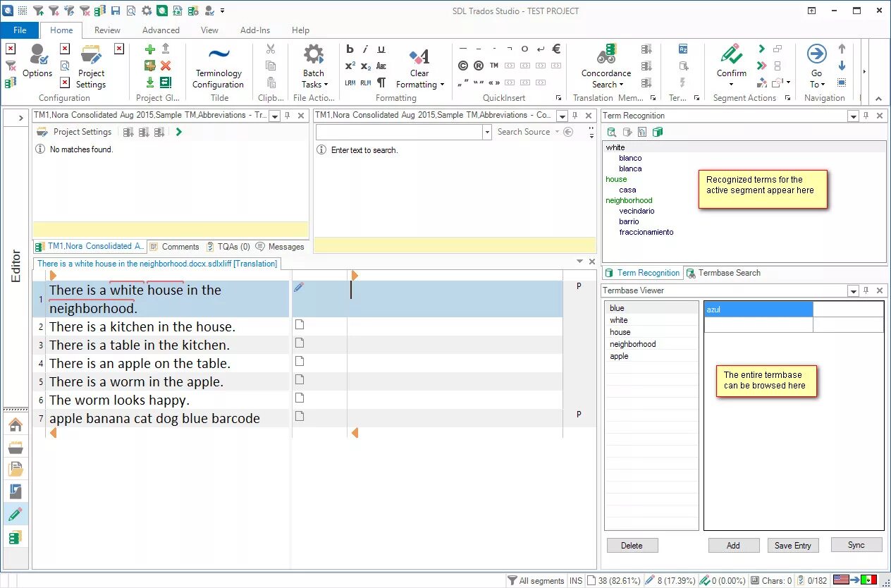Click the green arrow in Translation Results toolbar
891x588 pixels.
coord(179,132)
